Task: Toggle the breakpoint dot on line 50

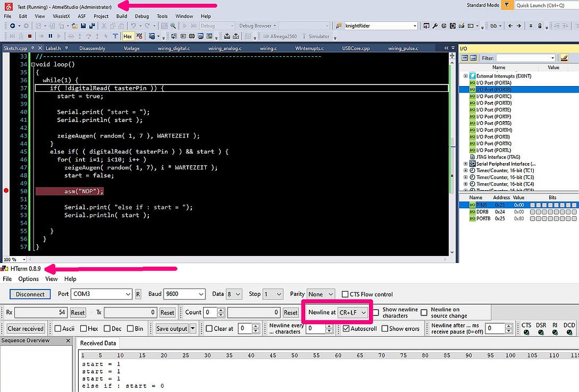Action: coord(6,191)
